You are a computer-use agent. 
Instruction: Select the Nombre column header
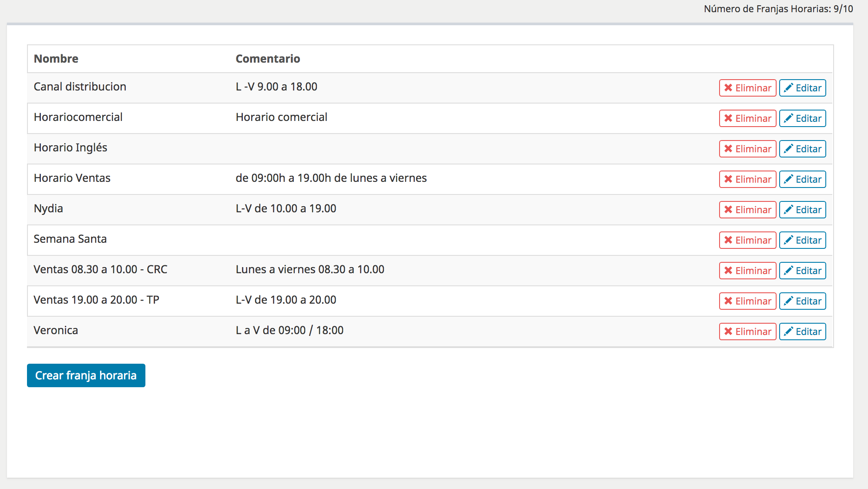pyautogui.click(x=56, y=59)
